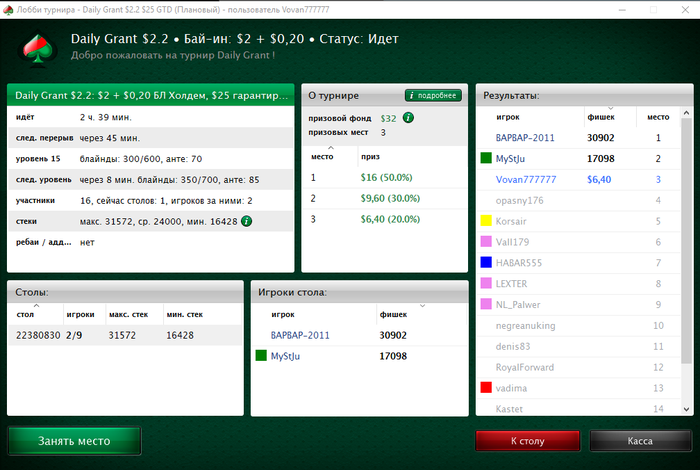Image resolution: width=700 pixels, height=470 pixels.
Task: Click the $6,40 (20.0%) third prize row
Action: pos(385,219)
